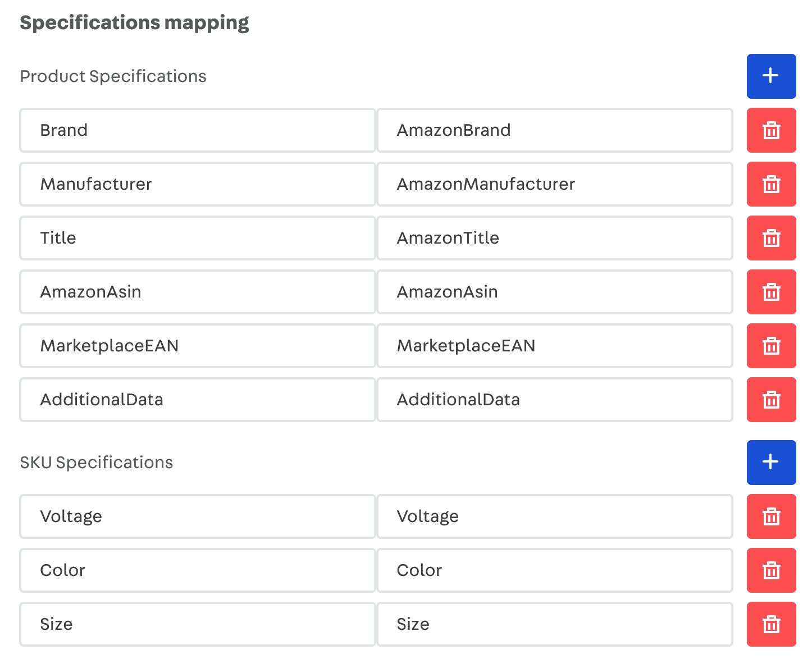Click the right AdditionalData mapping field

click(x=555, y=400)
